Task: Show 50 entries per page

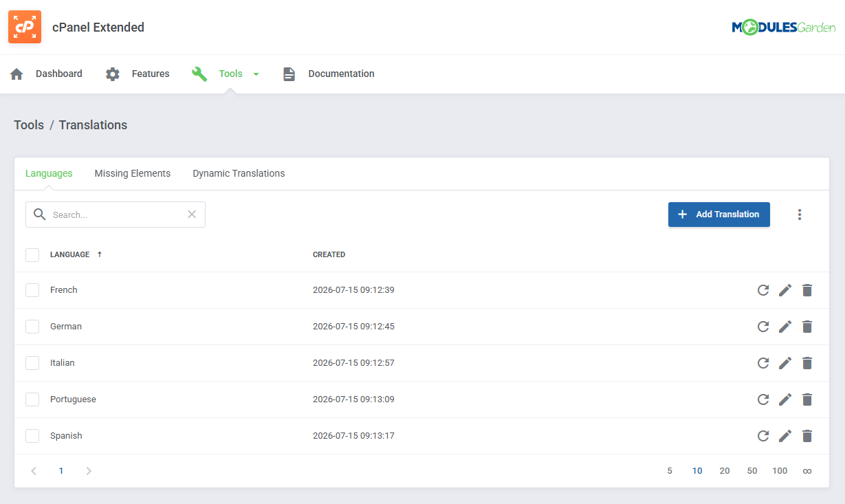Action: click(752, 471)
